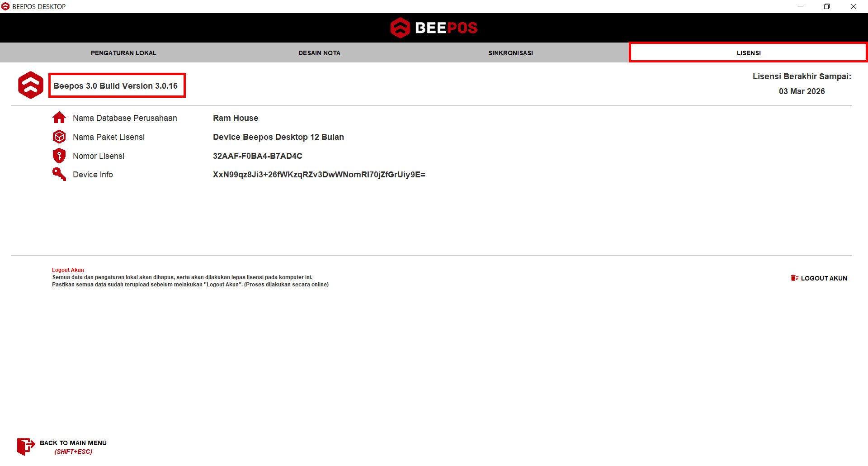The image size is (868, 466).
Task: Click the license expiry date 03 Mar 2026
Action: pos(802,91)
